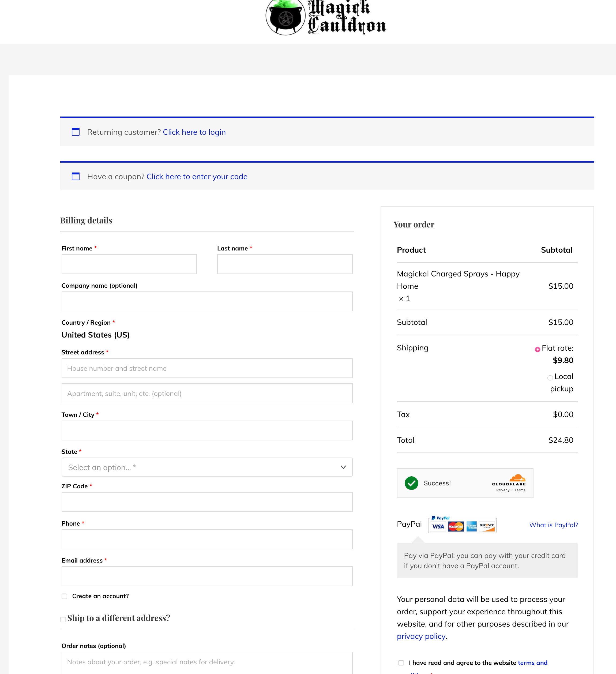Click Cloudflare Privacy link
The height and width of the screenshot is (674, 616).
(502, 490)
